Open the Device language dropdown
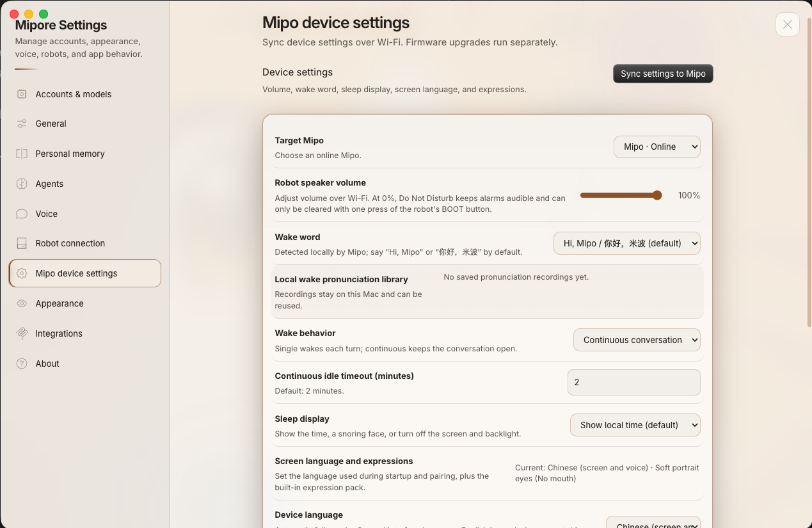The width and height of the screenshot is (812, 528). (x=653, y=523)
